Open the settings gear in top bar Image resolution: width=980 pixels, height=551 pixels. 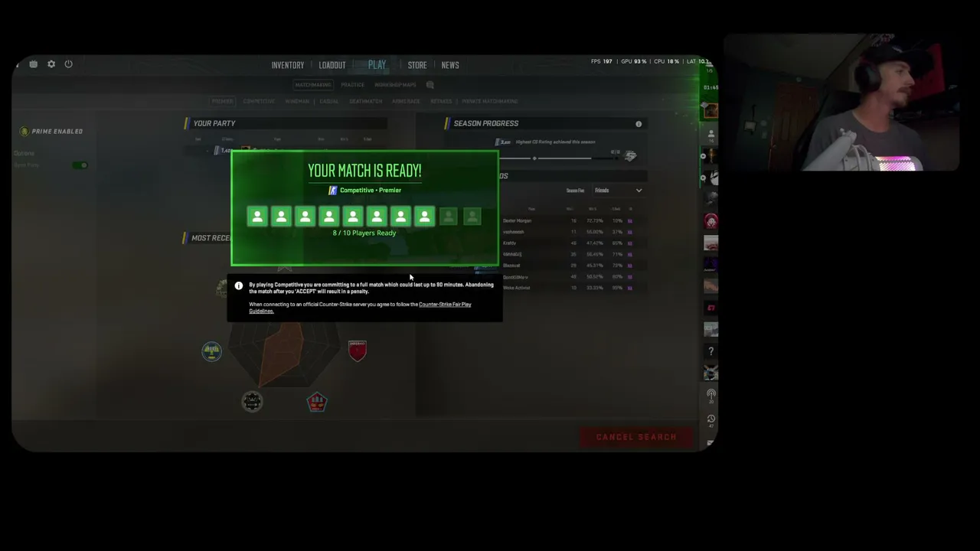(x=51, y=64)
